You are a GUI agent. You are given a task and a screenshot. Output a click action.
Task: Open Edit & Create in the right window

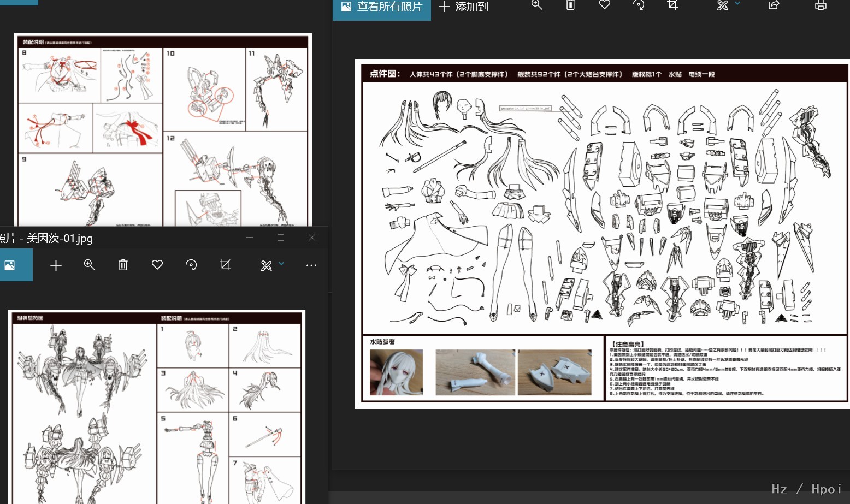tap(722, 5)
